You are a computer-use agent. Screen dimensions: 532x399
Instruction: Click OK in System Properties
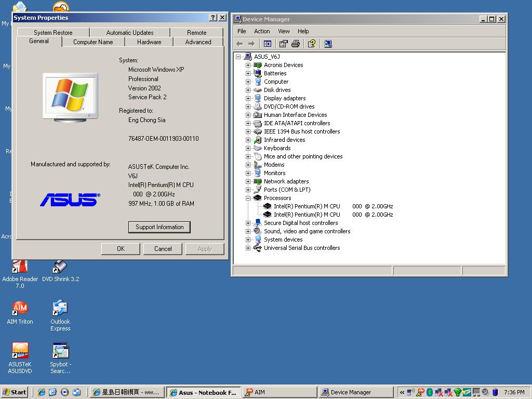(x=121, y=249)
